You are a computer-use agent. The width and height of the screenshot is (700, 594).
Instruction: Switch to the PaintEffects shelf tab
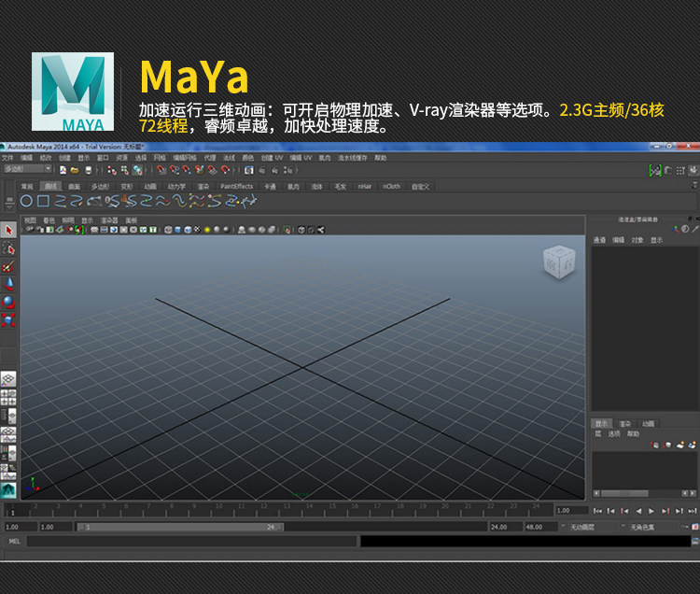tap(237, 186)
